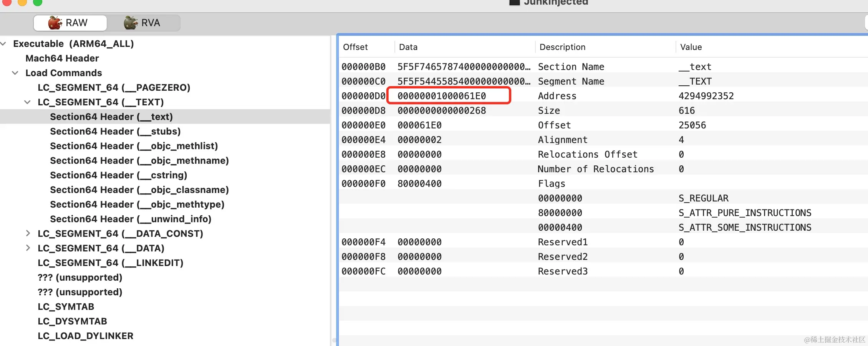Select the Reserved2 row
The width and height of the screenshot is (868, 346).
point(603,257)
